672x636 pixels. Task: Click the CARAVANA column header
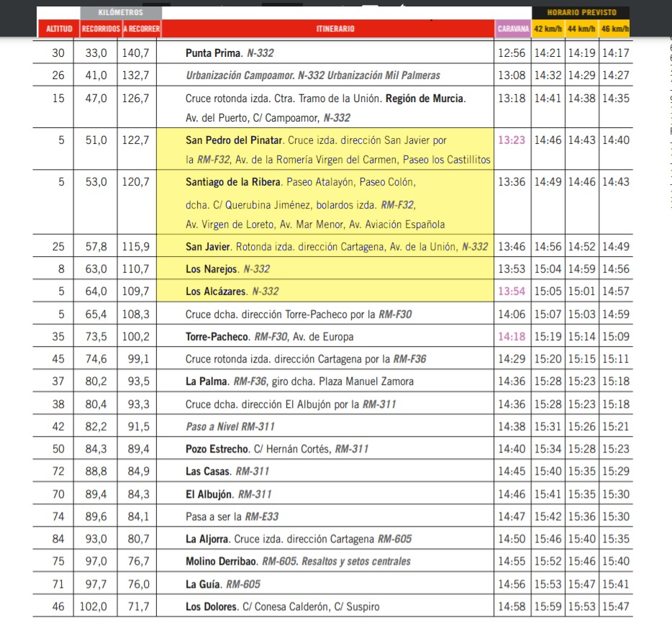(x=513, y=29)
